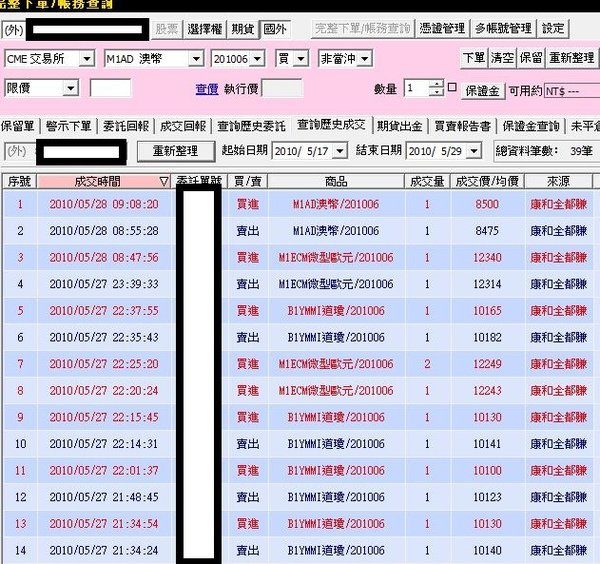The width and height of the screenshot is (600, 564).
Task: Click the 查價 price lookup link
Action: pyautogui.click(x=207, y=89)
